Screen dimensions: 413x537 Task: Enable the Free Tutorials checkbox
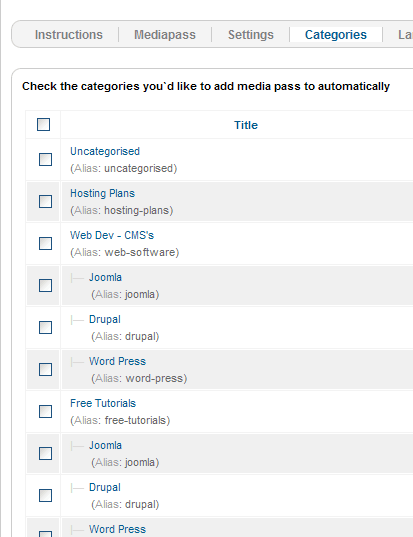pos(45,411)
